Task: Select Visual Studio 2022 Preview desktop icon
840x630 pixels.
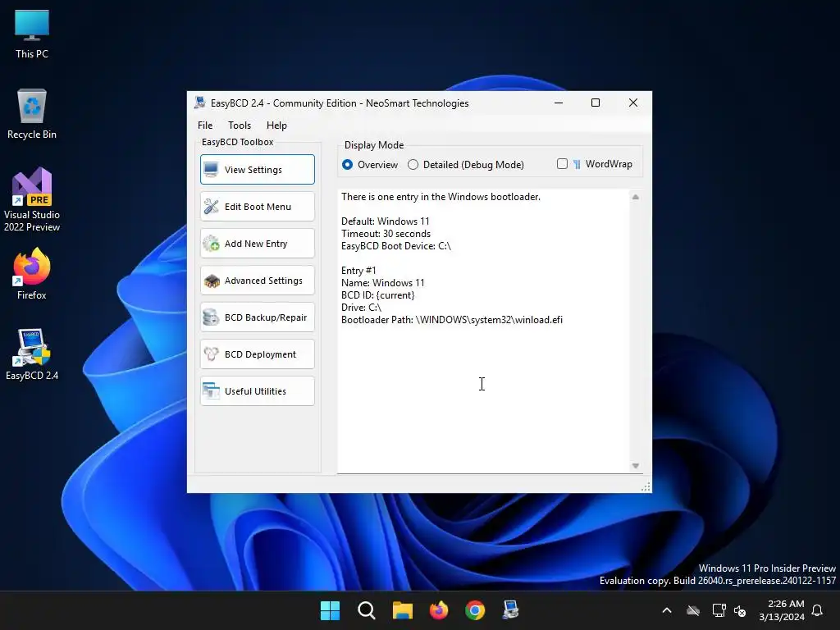Action: (32, 200)
